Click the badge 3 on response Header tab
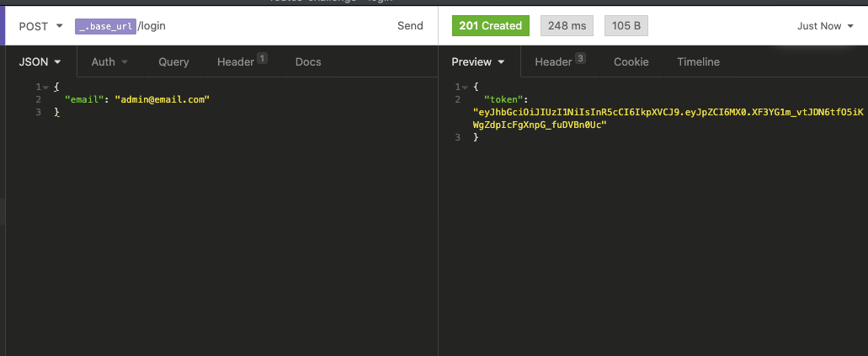 click(580, 58)
